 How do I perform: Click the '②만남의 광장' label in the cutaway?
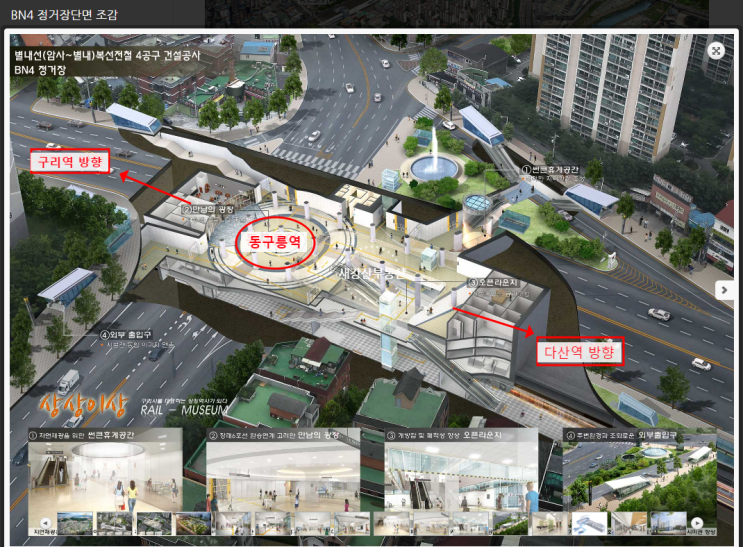(208, 209)
